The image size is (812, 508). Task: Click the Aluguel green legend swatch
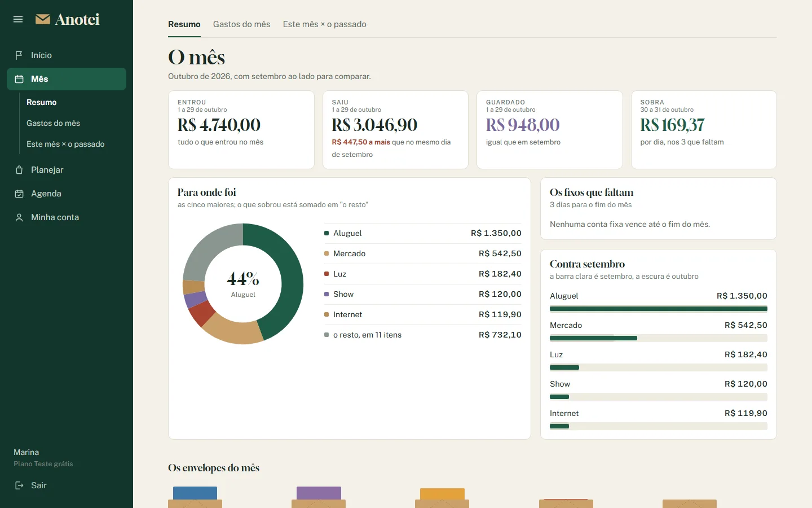pyautogui.click(x=326, y=233)
